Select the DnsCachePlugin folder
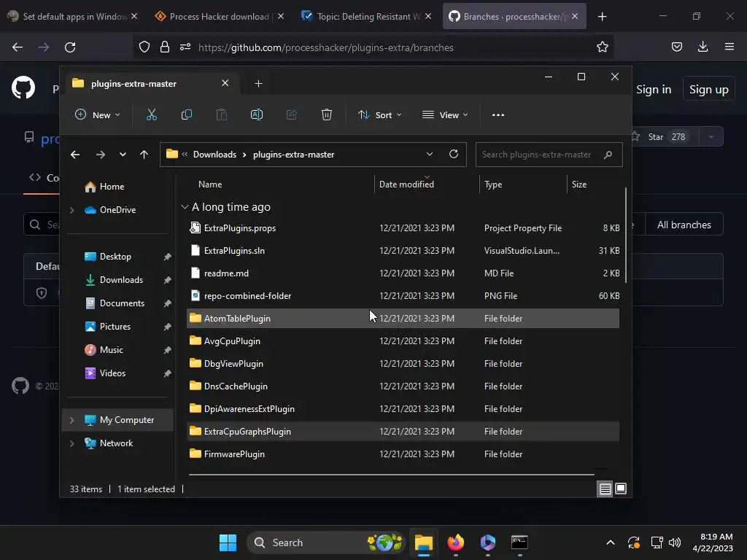 point(236,386)
